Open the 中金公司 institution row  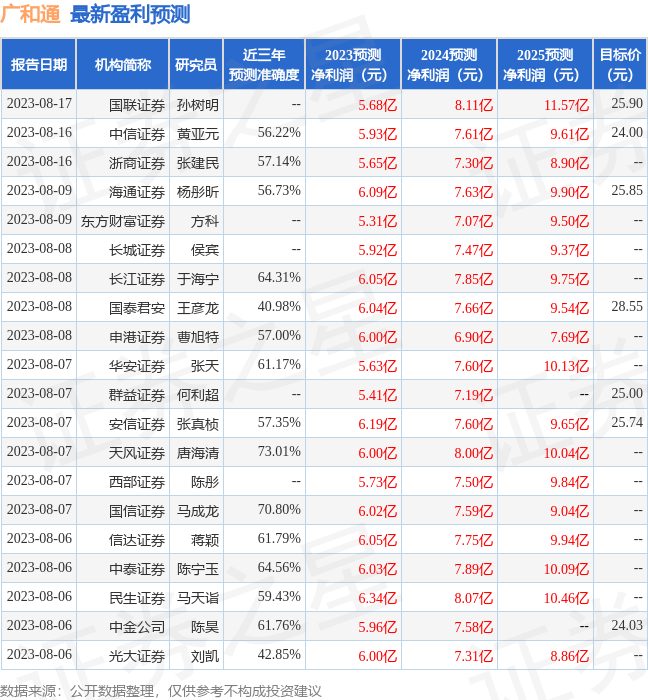point(137,626)
